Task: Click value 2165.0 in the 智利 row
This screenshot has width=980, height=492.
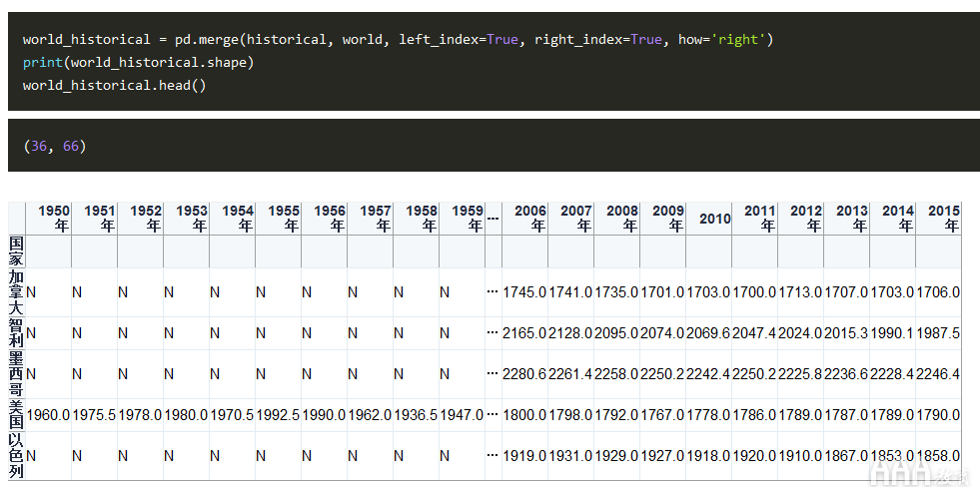Action: tap(524, 333)
